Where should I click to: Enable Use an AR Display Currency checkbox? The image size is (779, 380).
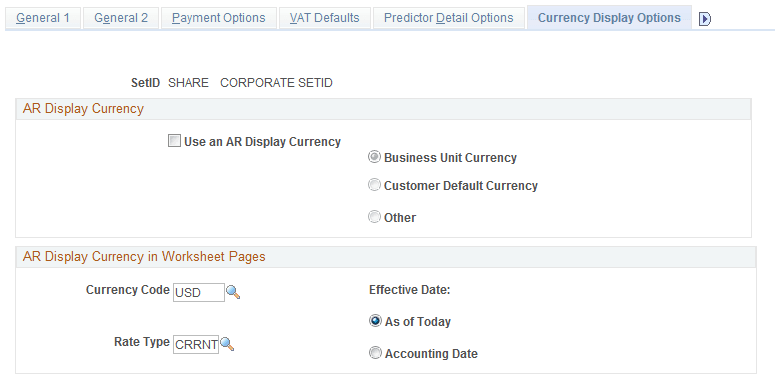pos(174,142)
